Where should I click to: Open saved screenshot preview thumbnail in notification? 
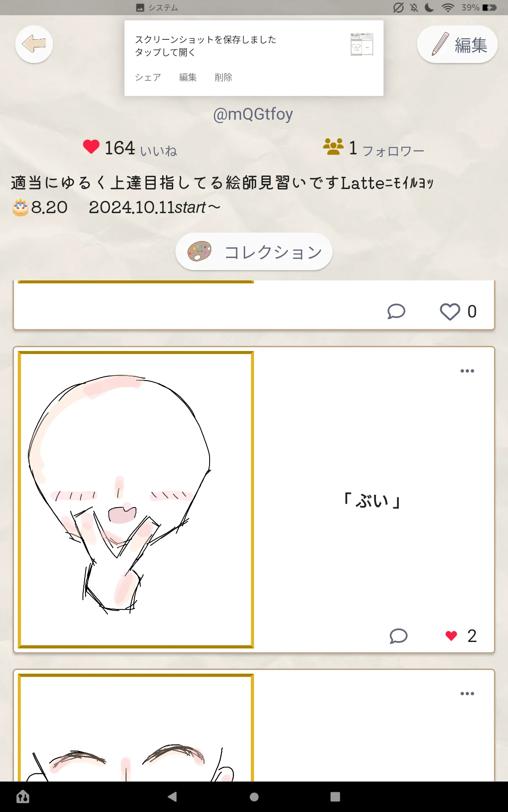(x=362, y=44)
